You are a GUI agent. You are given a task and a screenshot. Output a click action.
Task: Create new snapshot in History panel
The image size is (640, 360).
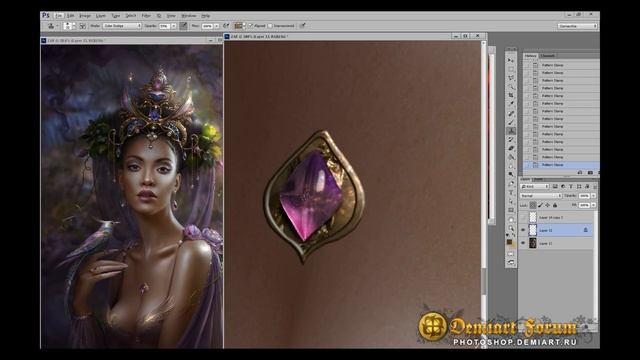coord(590,172)
